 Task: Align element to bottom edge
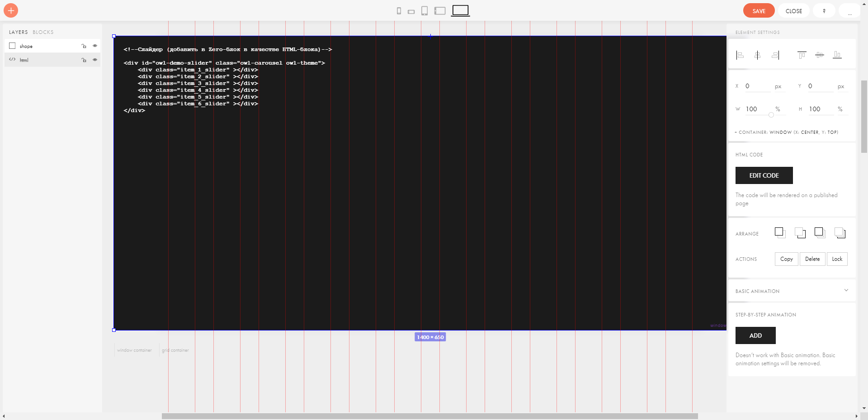(837, 55)
